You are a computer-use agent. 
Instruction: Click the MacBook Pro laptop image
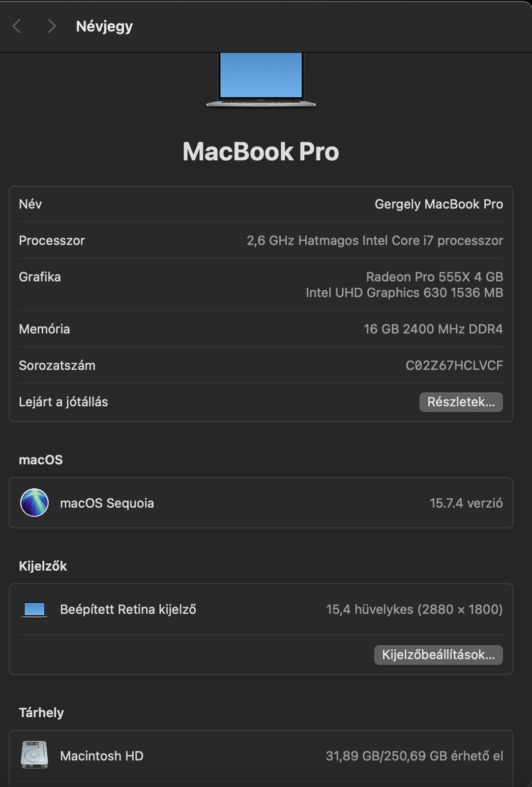(x=261, y=79)
